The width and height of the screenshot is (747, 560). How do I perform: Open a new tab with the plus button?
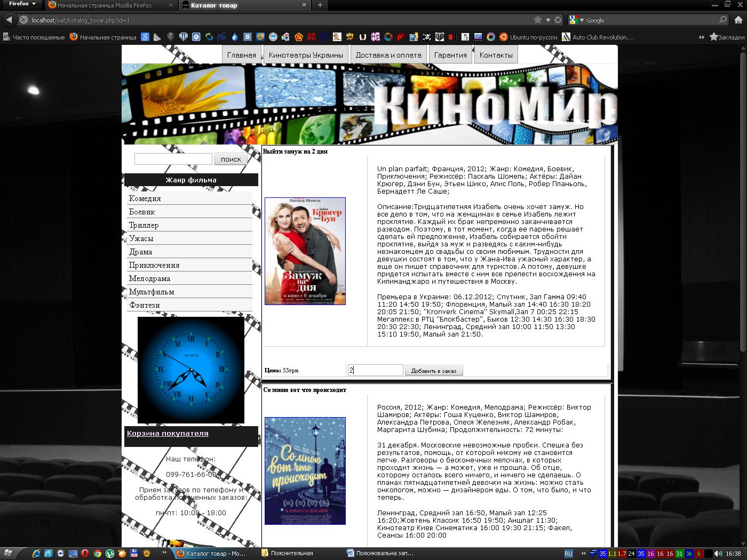[x=320, y=5]
